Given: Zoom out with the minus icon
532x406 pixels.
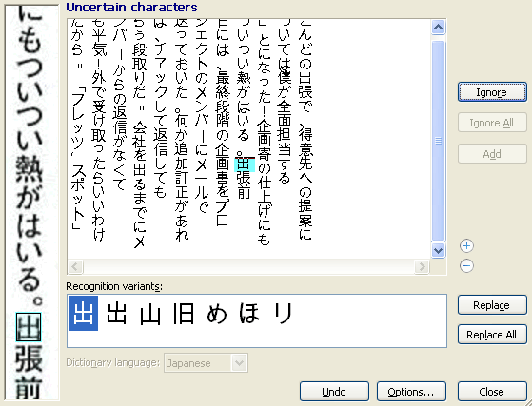Looking at the screenshot, I should click(466, 265).
